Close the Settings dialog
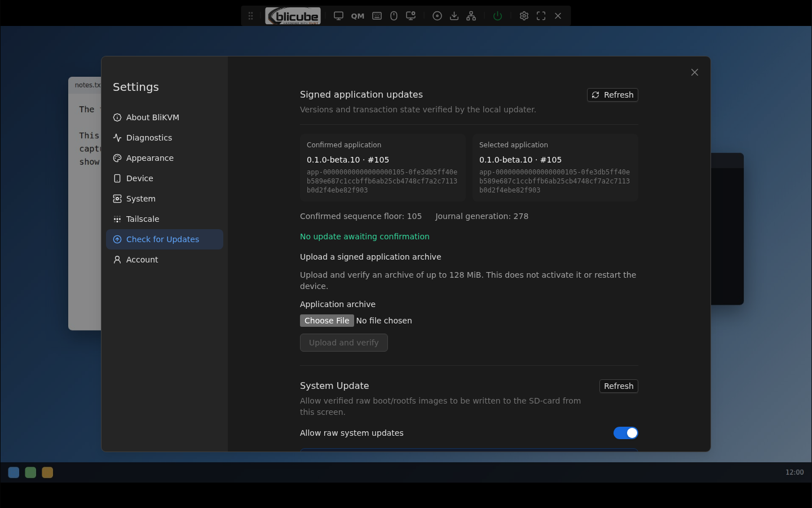Image resolution: width=812 pixels, height=508 pixels. coord(695,72)
